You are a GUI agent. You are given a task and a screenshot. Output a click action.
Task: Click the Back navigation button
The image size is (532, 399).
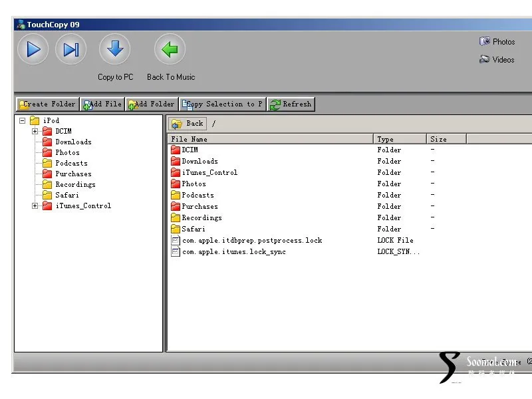click(x=188, y=124)
